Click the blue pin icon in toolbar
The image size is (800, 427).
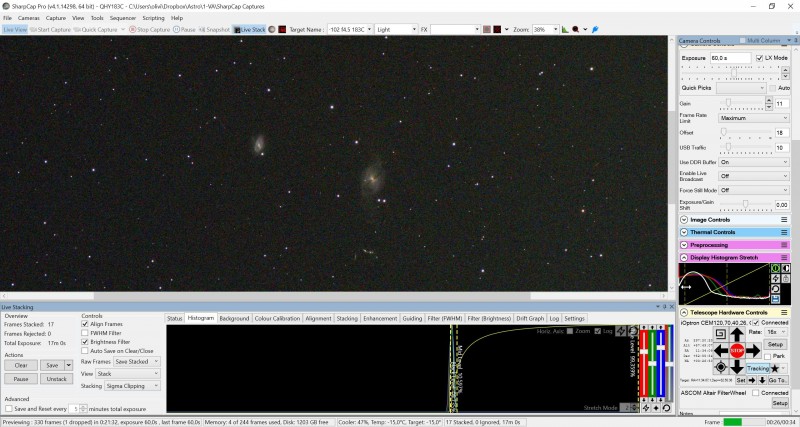click(595, 30)
